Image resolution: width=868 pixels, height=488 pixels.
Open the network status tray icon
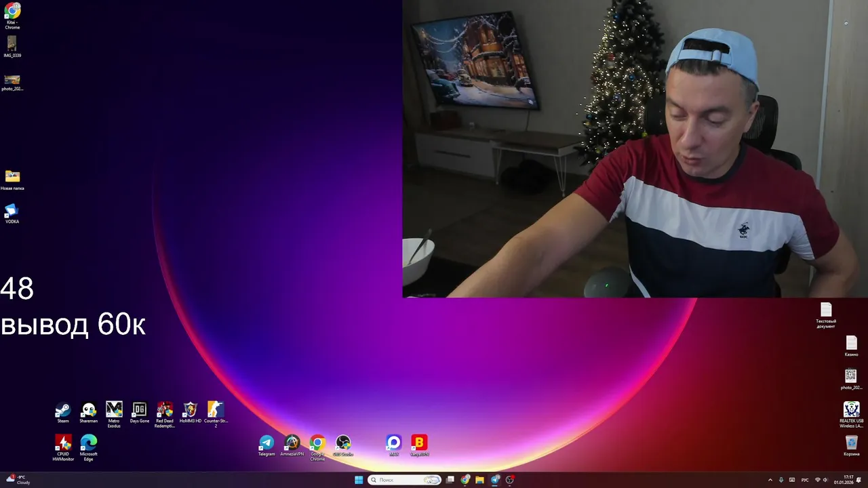(817, 480)
